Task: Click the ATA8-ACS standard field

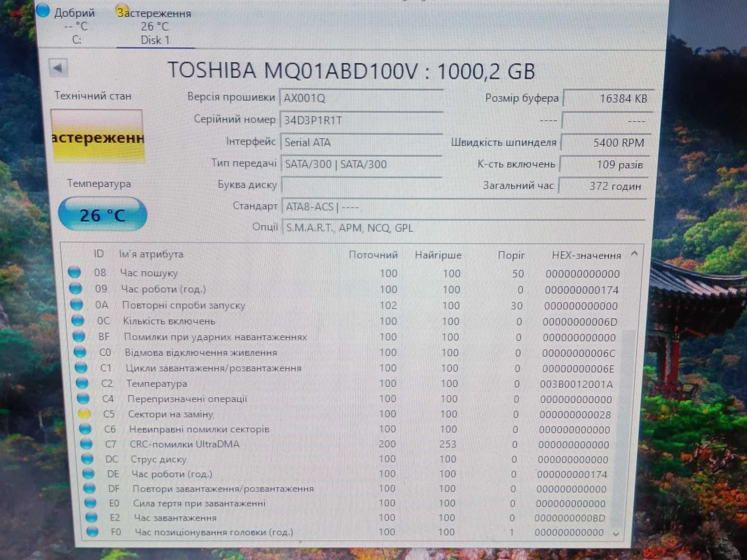Action: click(464, 207)
